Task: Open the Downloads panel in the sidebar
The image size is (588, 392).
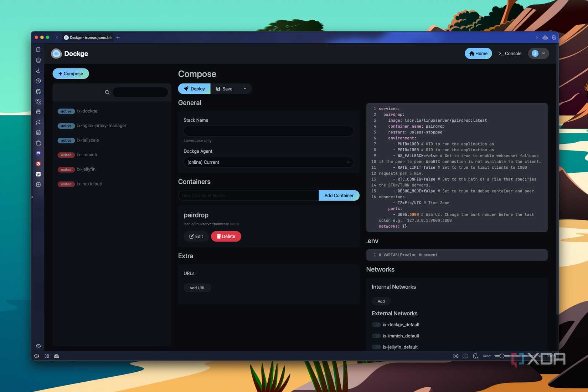Action: [x=38, y=70]
